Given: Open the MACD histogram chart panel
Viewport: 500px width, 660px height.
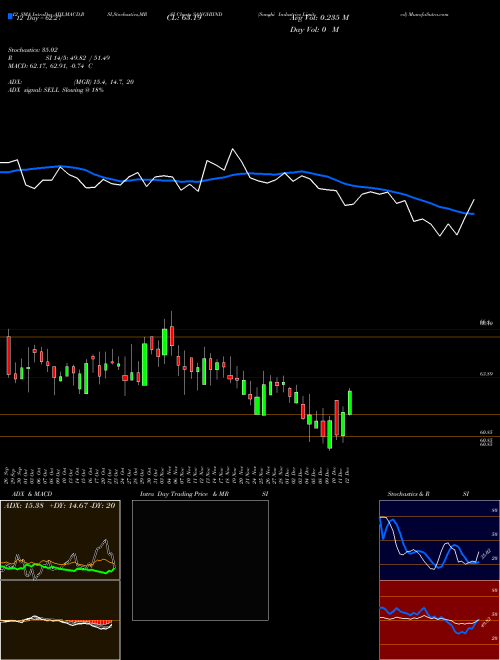Looking at the screenshot, I should tap(60, 620).
